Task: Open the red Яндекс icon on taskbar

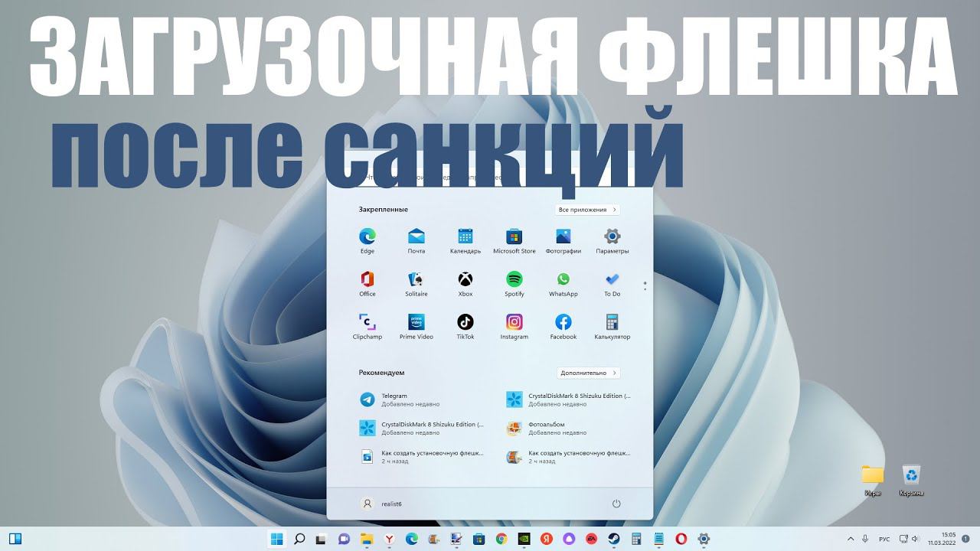Action: [x=547, y=539]
